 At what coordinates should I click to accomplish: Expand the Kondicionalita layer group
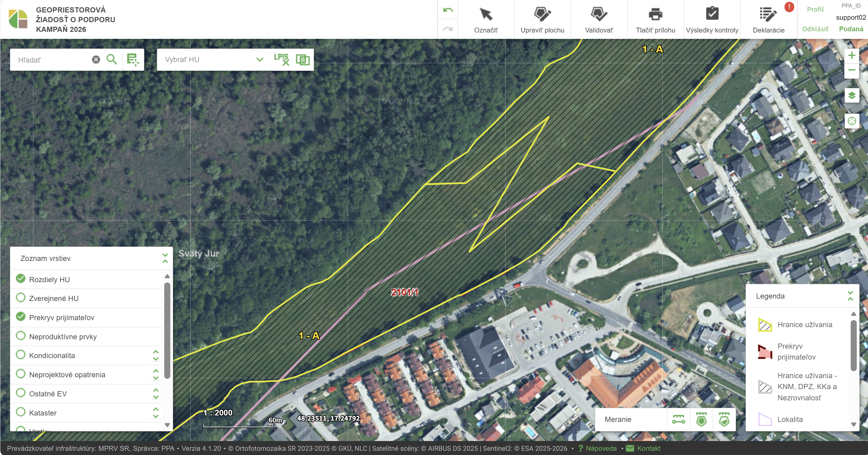click(156, 356)
